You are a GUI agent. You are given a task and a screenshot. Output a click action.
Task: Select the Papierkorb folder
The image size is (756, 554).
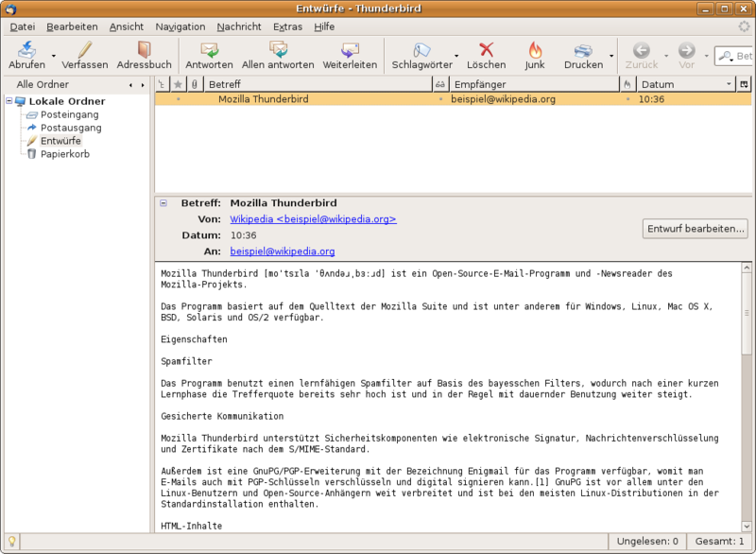point(64,154)
